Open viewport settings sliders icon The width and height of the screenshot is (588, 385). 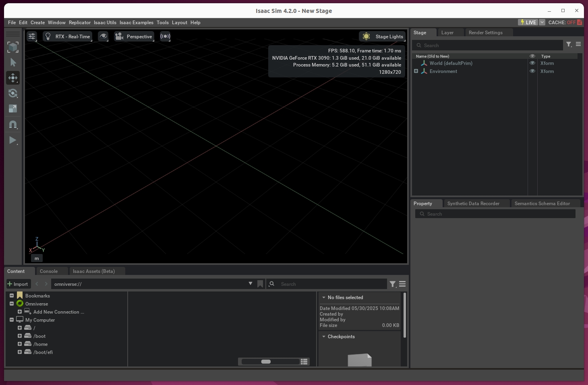coord(32,36)
